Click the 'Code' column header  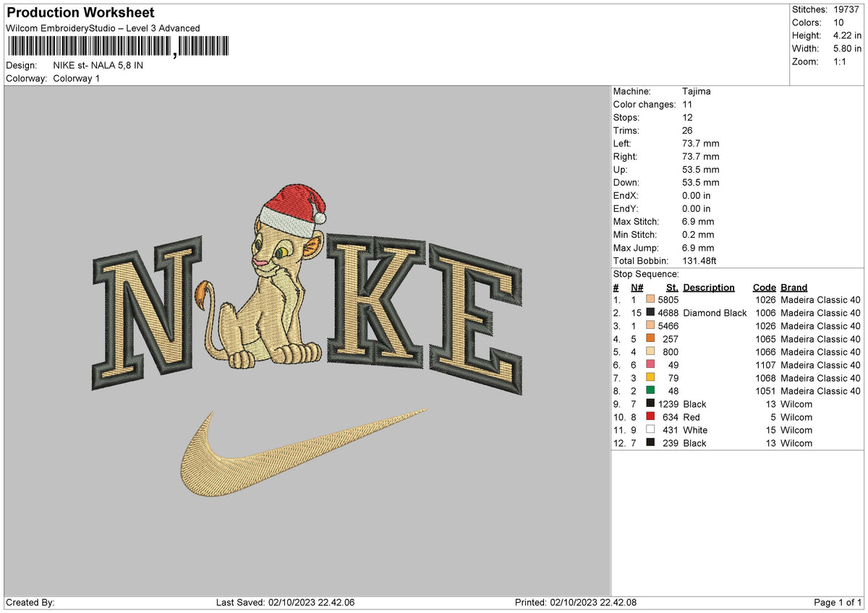[764, 288]
